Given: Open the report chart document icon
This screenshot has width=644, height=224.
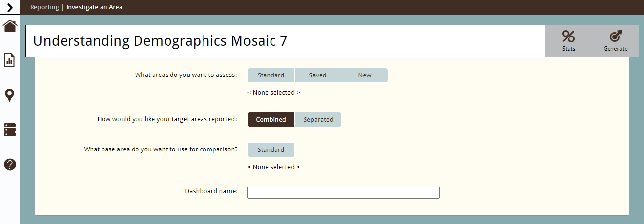Looking at the screenshot, I should [x=10, y=60].
